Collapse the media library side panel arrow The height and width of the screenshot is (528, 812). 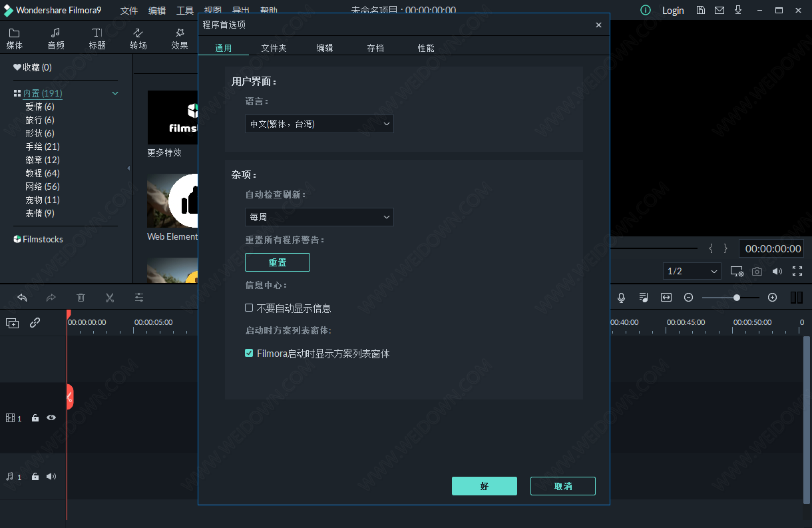pyautogui.click(x=128, y=168)
